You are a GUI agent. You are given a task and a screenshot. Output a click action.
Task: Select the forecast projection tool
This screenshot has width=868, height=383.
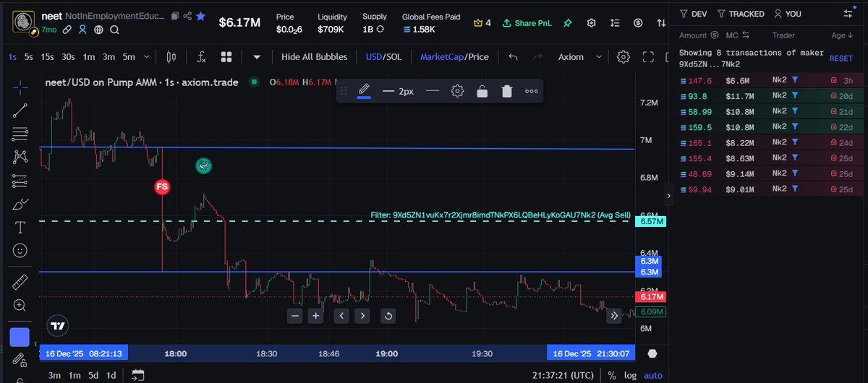pos(20,181)
